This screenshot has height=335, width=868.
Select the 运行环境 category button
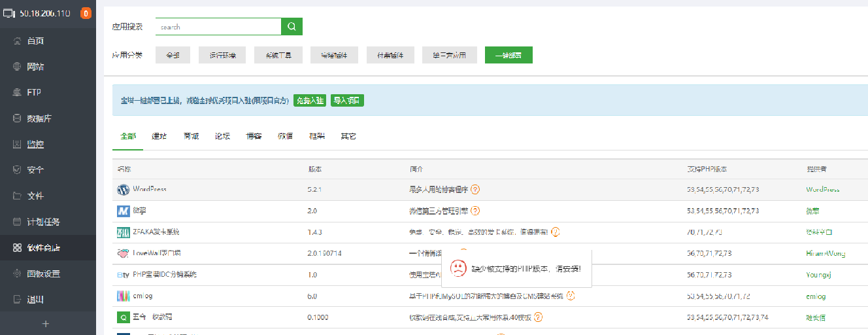pyautogui.click(x=222, y=56)
